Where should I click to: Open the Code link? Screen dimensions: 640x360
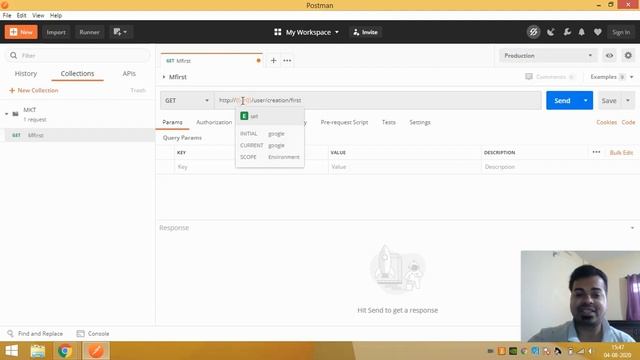click(628, 122)
